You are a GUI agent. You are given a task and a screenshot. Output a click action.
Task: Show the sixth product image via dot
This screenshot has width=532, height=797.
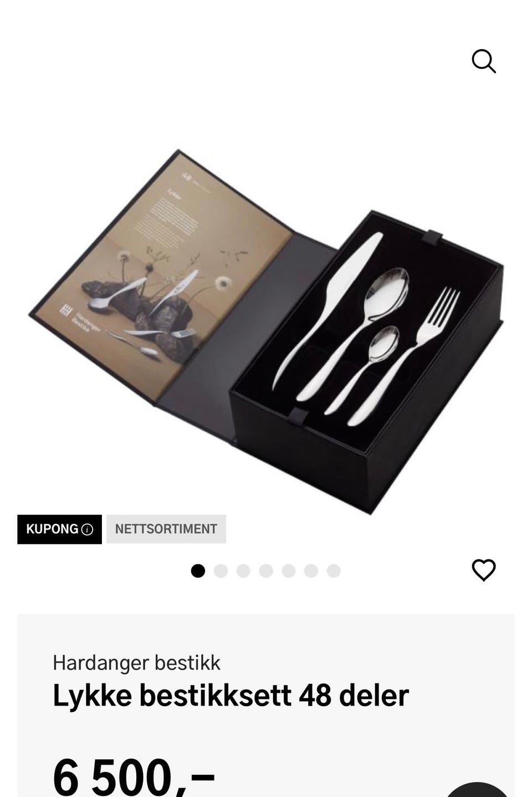(x=311, y=571)
